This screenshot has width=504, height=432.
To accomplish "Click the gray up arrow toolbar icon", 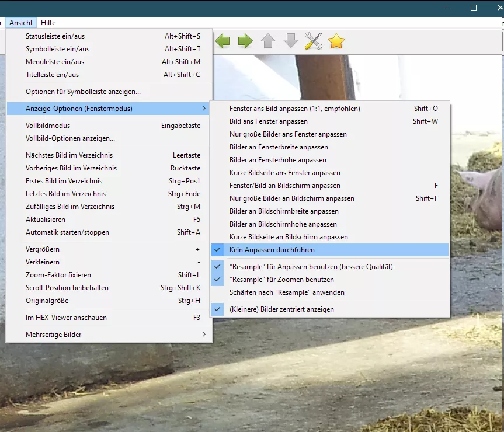I will click(x=268, y=41).
